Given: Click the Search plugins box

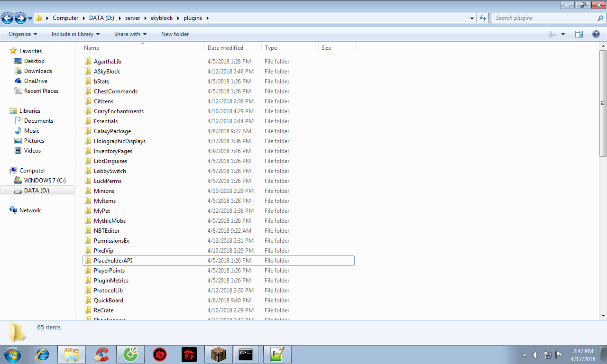Looking at the screenshot, I should click(544, 18).
